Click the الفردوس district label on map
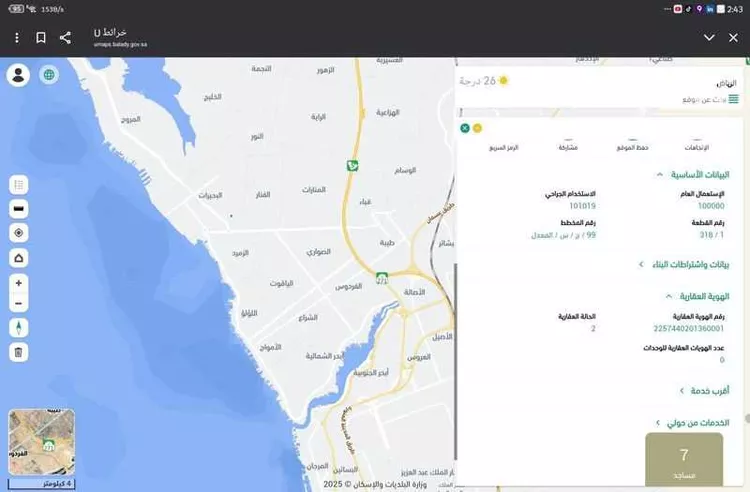 click(x=348, y=287)
